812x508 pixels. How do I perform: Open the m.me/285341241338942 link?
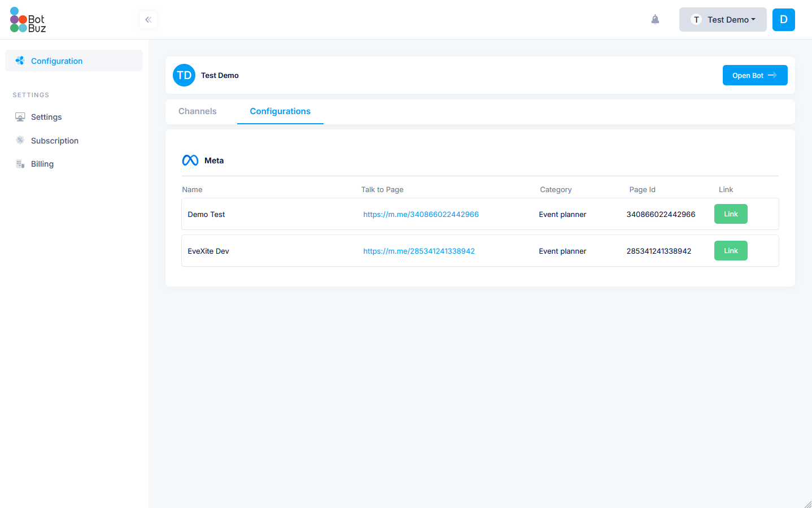[x=419, y=251]
